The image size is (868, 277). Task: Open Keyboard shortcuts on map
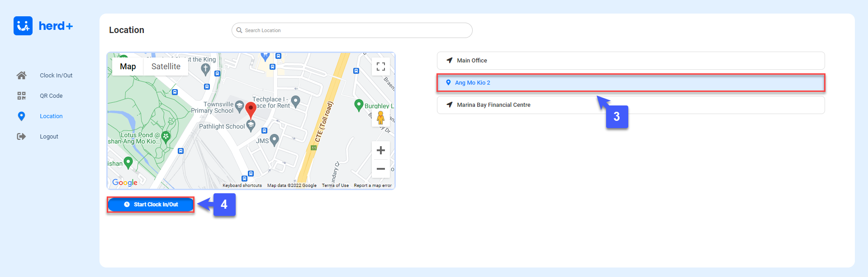pos(242,186)
